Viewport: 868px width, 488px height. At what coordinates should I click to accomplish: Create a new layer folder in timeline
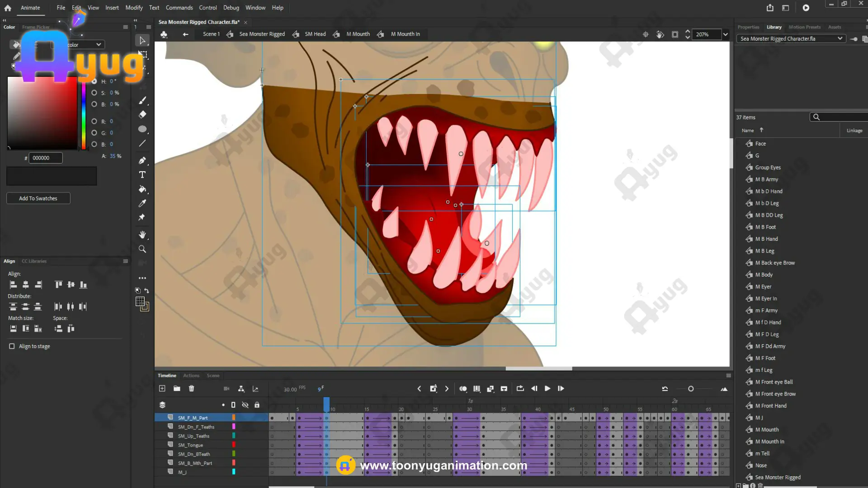(x=177, y=389)
